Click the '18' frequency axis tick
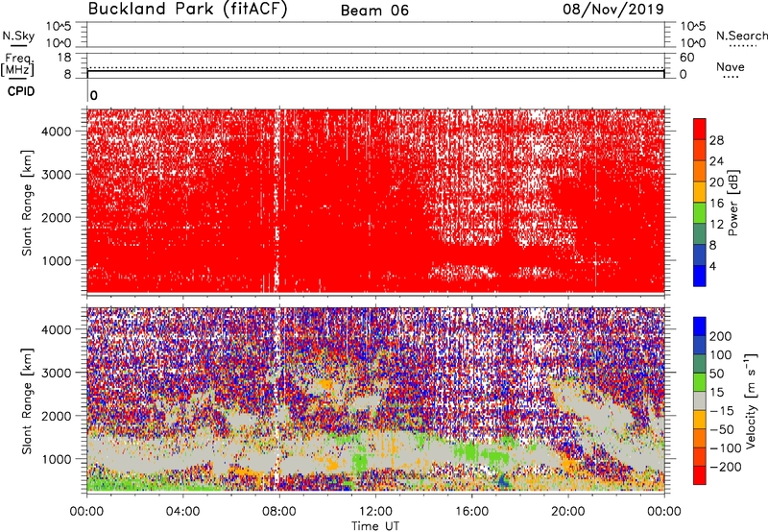768x532 pixels. click(64, 57)
